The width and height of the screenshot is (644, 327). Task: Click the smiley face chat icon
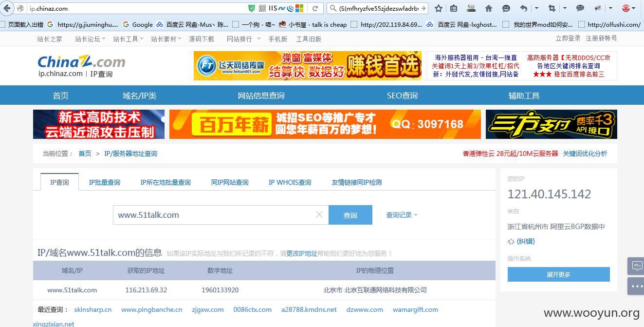(x=506, y=8)
